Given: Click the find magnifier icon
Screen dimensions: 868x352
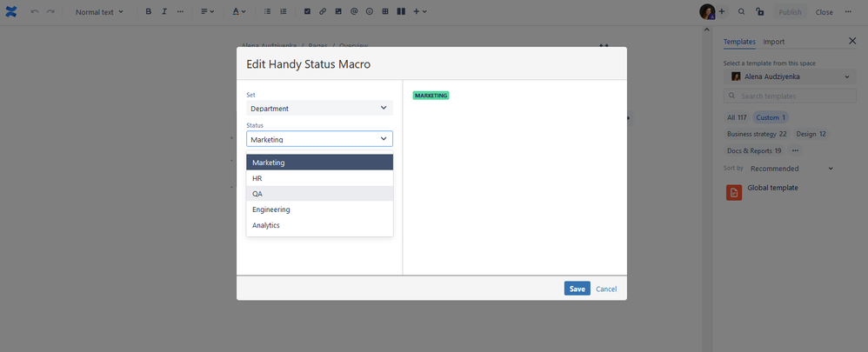Looking at the screenshot, I should [x=742, y=11].
